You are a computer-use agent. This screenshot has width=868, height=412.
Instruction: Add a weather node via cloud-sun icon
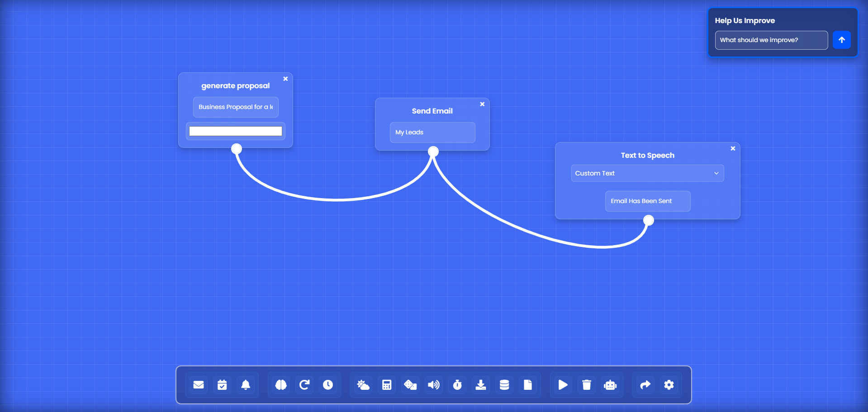(363, 385)
